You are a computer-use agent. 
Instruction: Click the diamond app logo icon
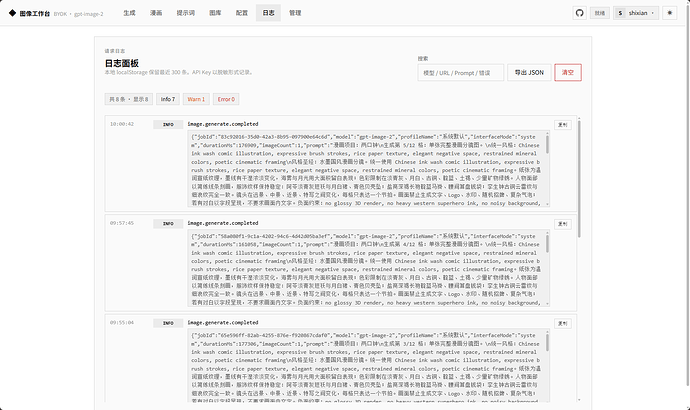pos(12,13)
